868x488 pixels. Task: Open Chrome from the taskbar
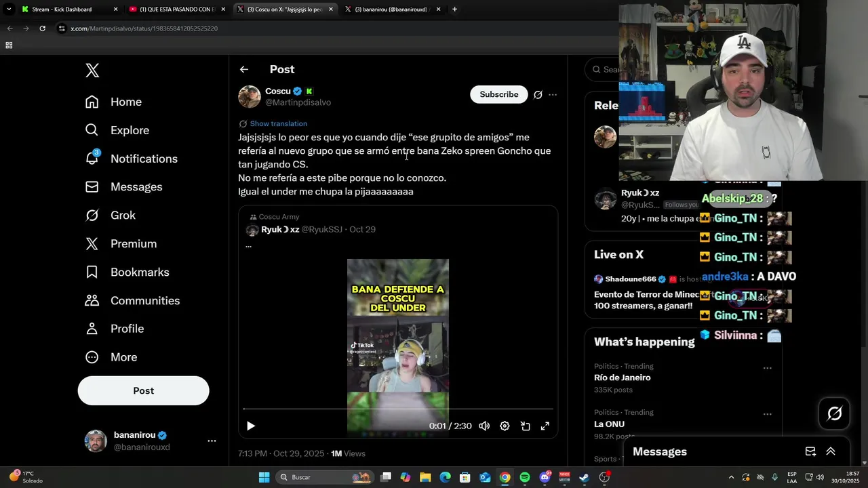505,477
